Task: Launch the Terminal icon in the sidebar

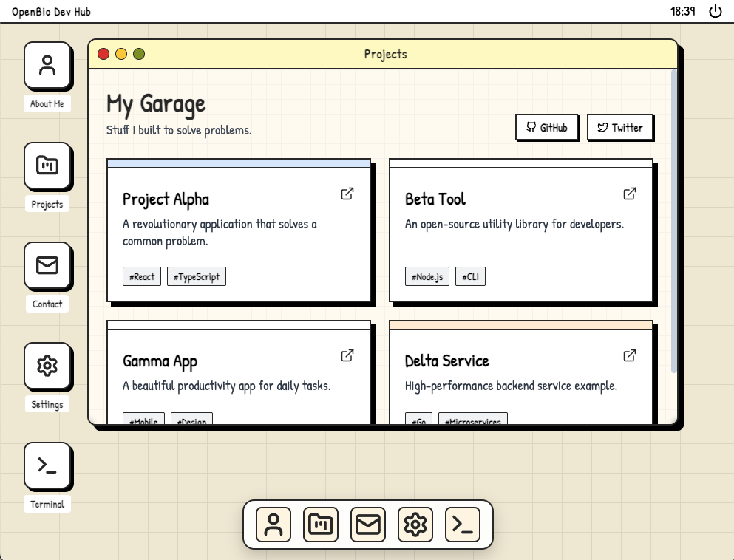Action: [x=47, y=466]
